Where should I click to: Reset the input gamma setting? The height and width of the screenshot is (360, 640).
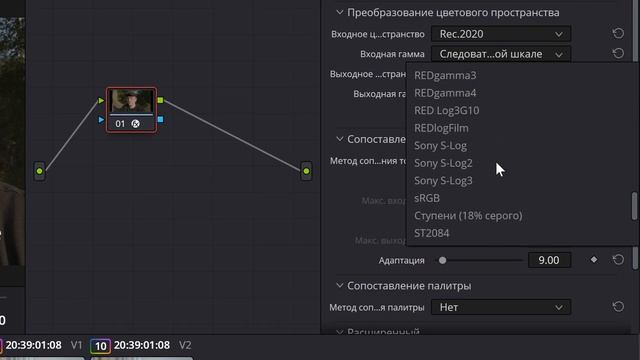click(618, 53)
